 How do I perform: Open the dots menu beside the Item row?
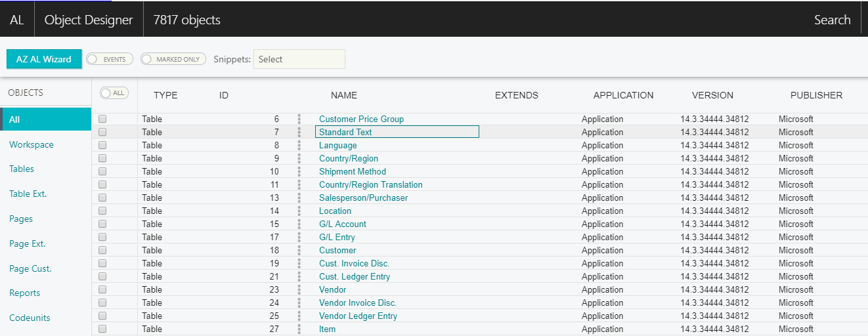point(299,329)
